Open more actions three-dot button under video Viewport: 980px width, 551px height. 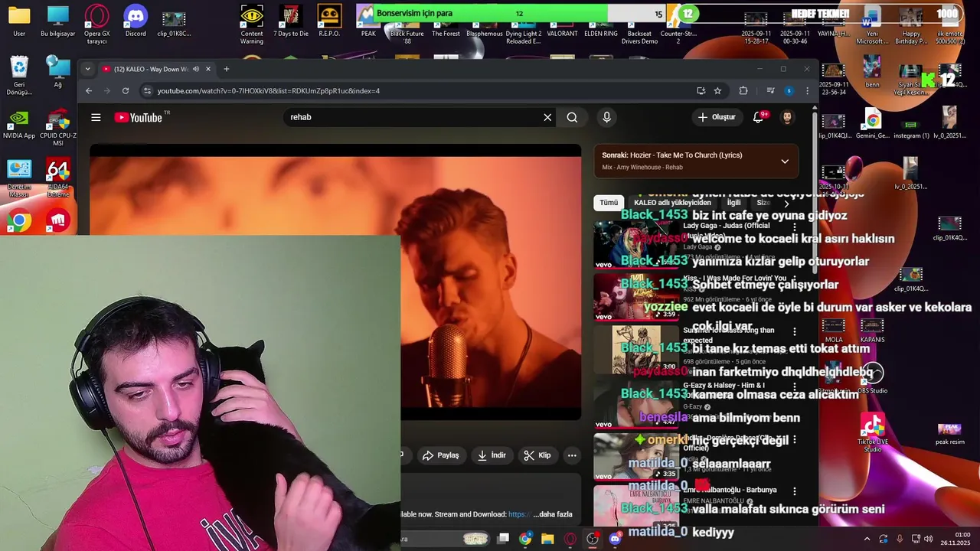click(572, 455)
